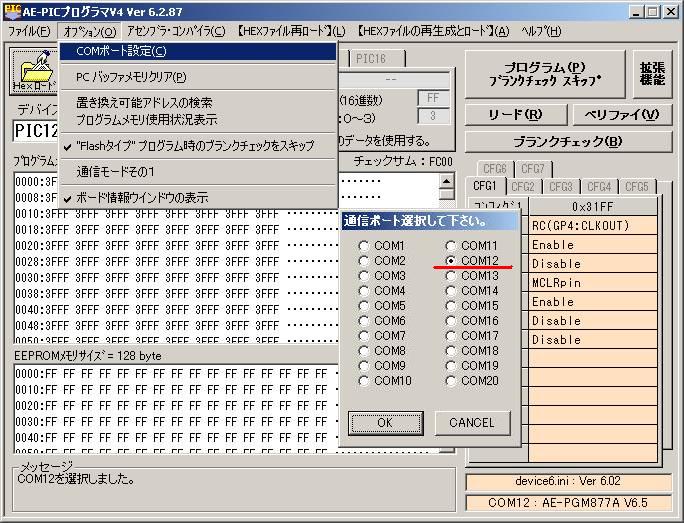
Task: Select 通信モードその1 menu entry
Action: (198, 172)
